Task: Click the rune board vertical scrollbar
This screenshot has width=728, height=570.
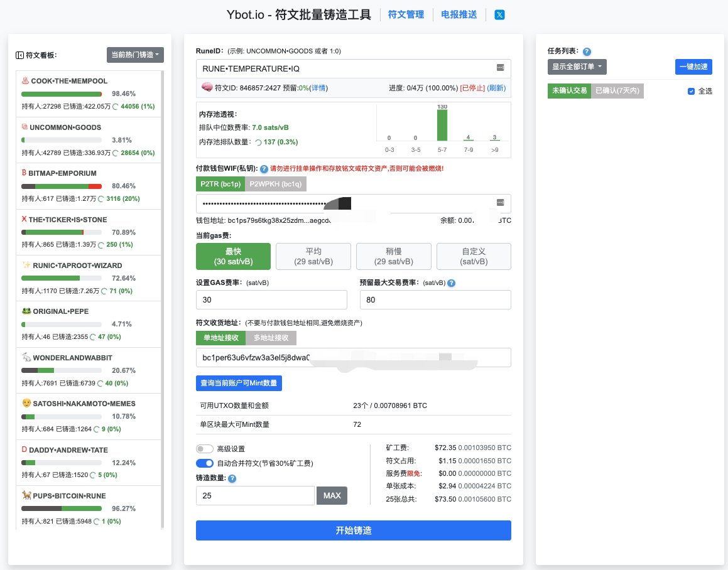Action: [x=163, y=300]
